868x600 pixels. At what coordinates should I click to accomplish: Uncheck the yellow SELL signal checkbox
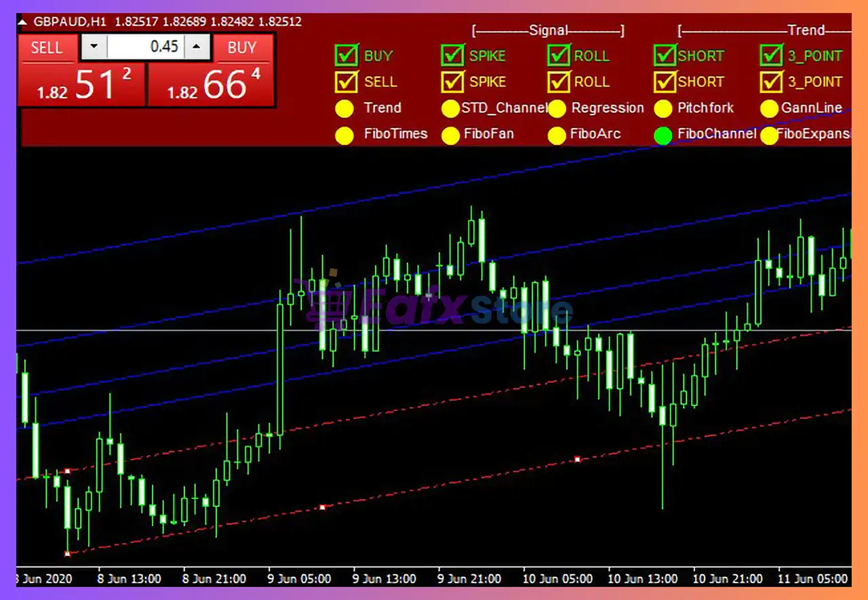click(346, 82)
